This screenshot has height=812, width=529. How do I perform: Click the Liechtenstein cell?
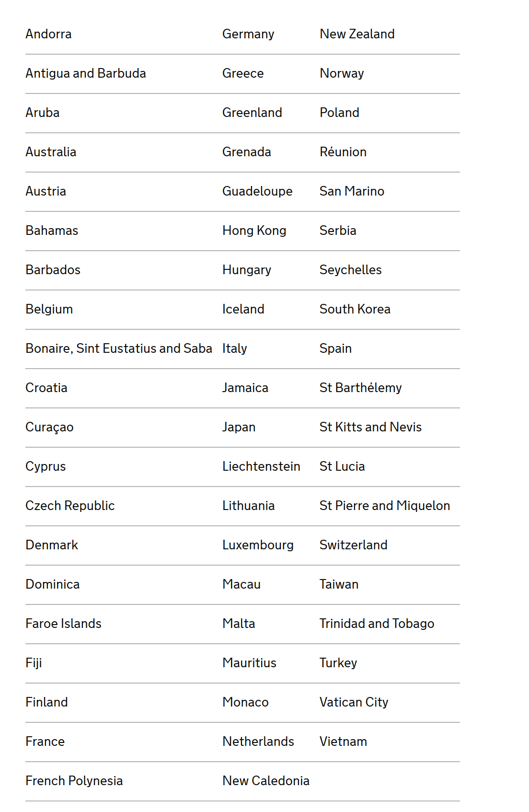261,466
